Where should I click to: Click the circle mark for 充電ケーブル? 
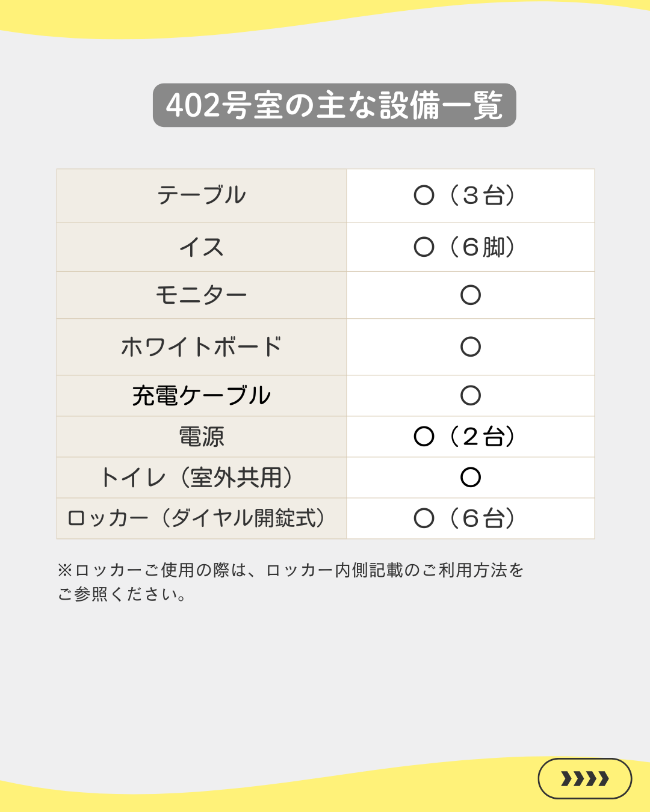tap(471, 396)
